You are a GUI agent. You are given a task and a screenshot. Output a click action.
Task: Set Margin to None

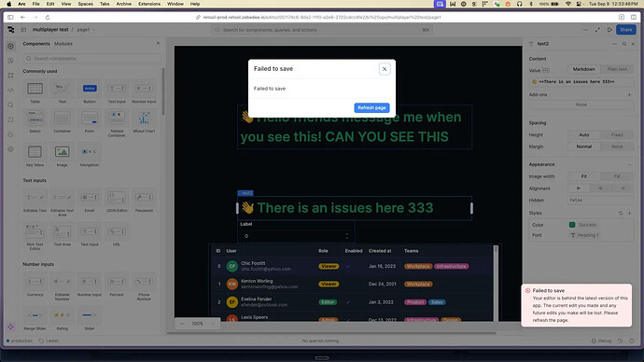[617, 146]
